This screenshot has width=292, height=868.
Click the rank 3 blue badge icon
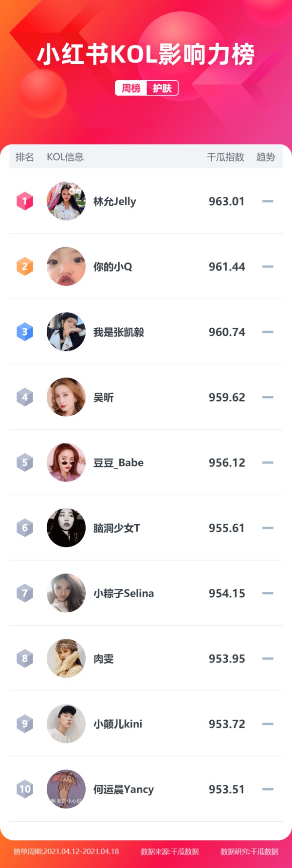click(x=25, y=332)
